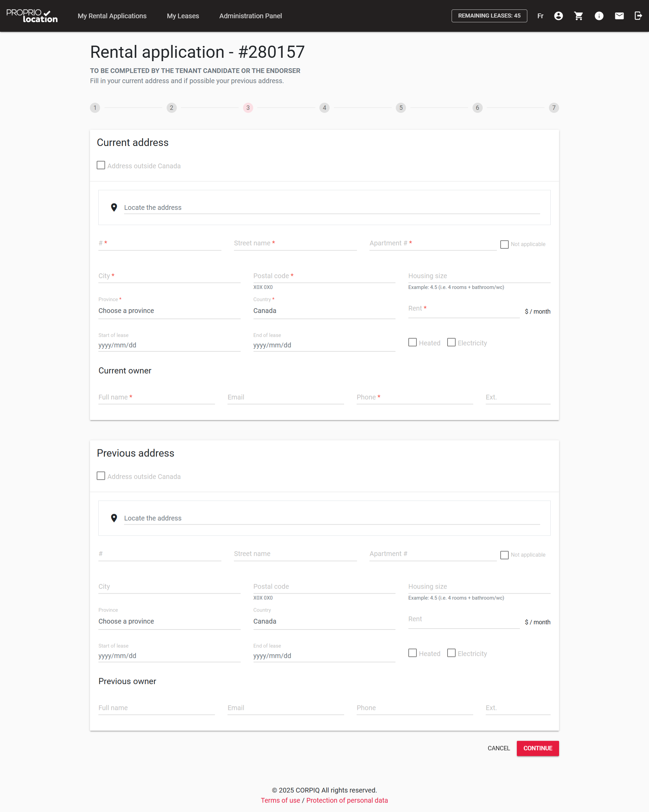Click the logout icon
This screenshot has height=812, width=649.
click(x=638, y=16)
